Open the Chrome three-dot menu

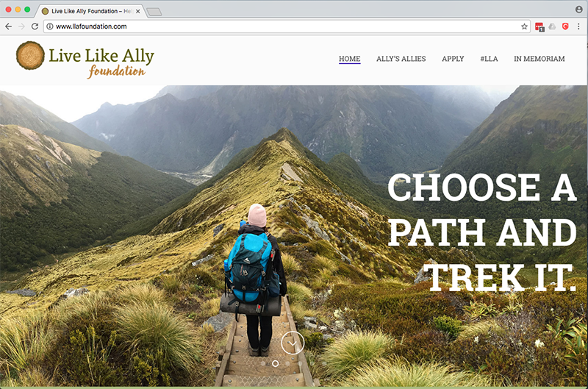click(578, 26)
